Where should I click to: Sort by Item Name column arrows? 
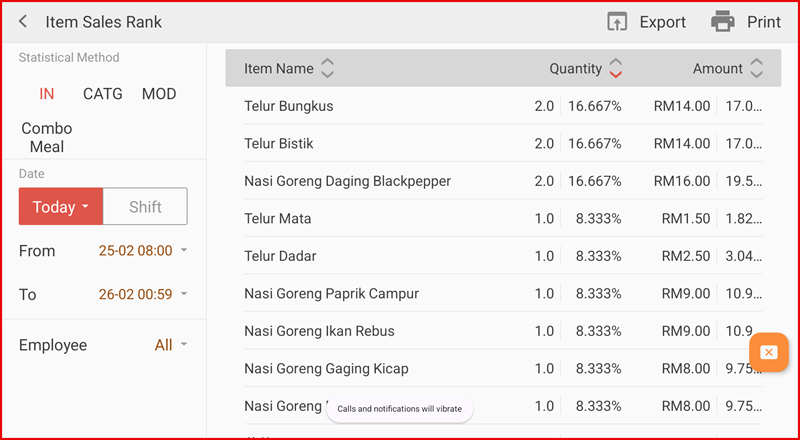tap(327, 69)
